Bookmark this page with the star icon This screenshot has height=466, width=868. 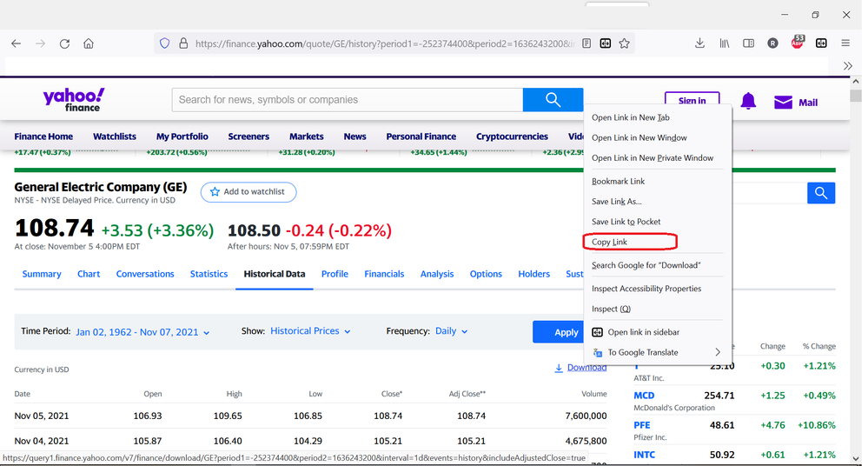pyautogui.click(x=625, y=43)
